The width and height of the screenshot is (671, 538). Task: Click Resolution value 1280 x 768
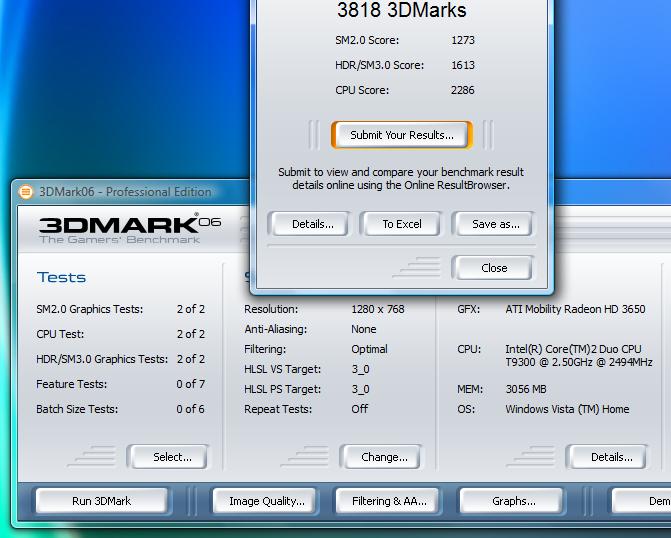point(378,309)
